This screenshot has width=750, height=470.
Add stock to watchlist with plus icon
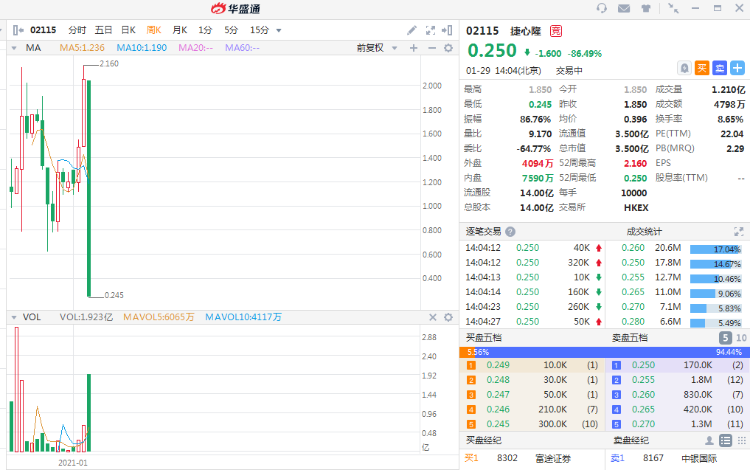(738, 68)
